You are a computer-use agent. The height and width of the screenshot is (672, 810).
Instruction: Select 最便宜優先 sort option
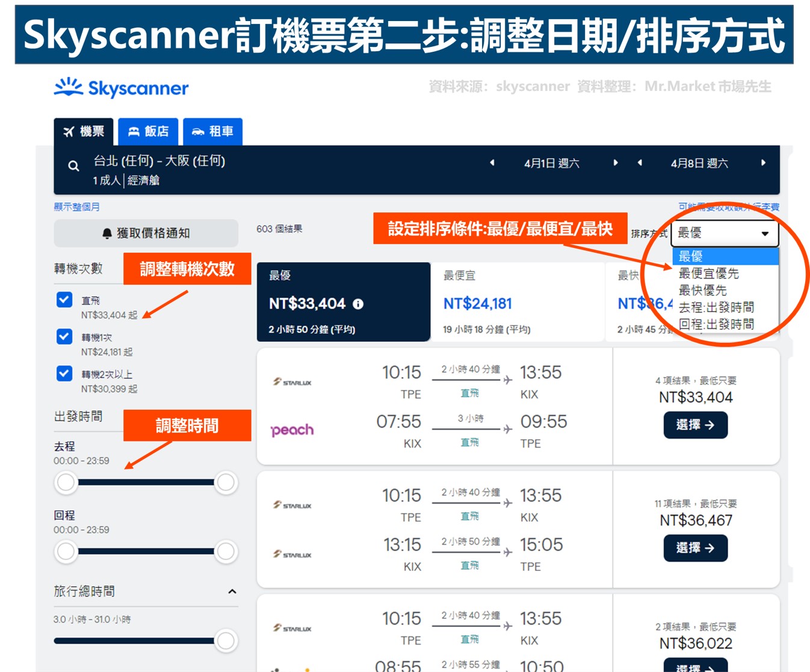725,273
